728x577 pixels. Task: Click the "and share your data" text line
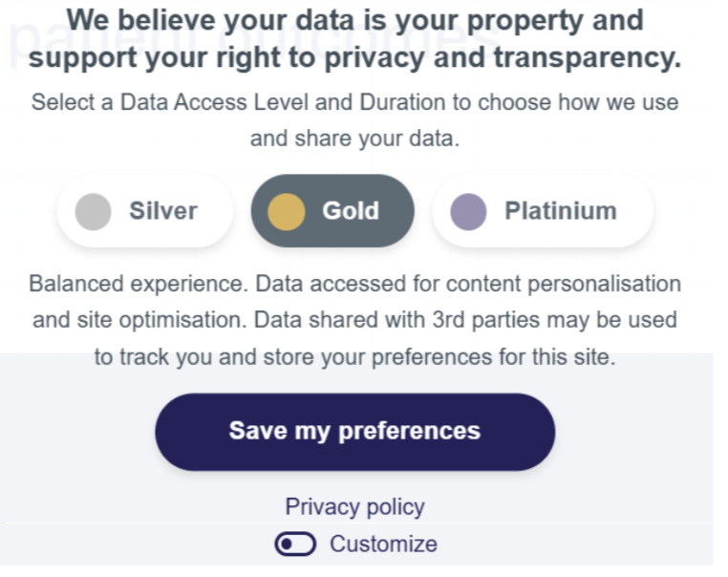(x=354, y=139)
